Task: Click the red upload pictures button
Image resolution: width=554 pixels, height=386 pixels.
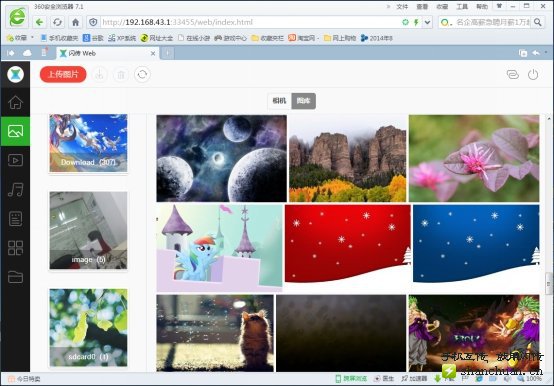Action: [x=63, y=75]
